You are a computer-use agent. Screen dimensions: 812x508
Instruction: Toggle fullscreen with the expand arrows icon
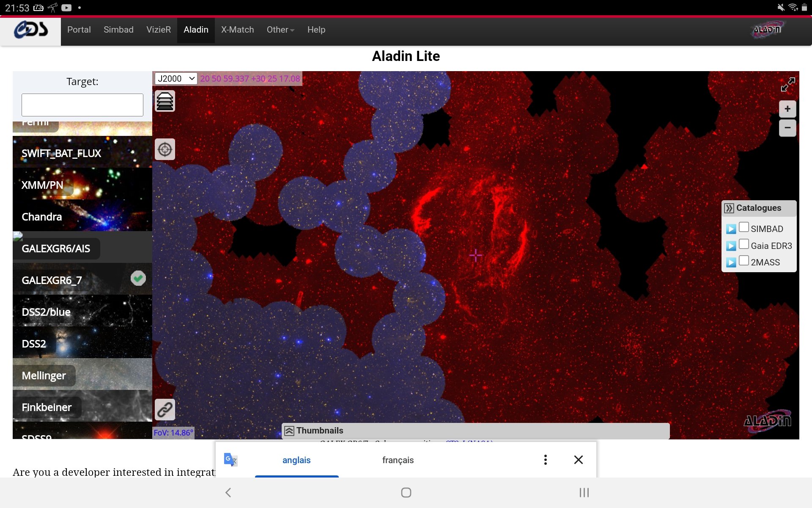pyautogui.click(x=787, y=84)
